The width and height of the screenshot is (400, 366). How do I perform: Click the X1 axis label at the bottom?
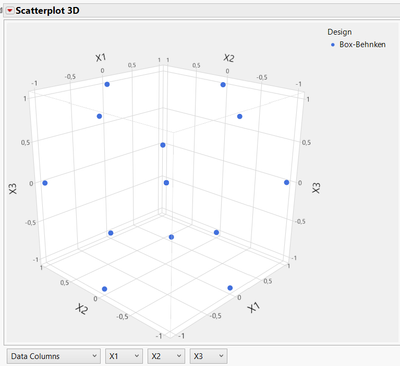click(254, 308)
